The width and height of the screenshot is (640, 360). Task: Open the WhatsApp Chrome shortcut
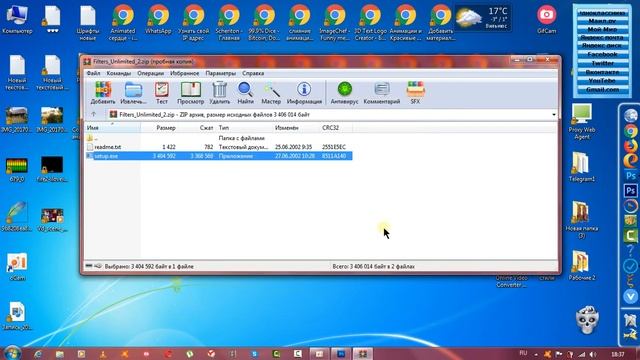158,20
